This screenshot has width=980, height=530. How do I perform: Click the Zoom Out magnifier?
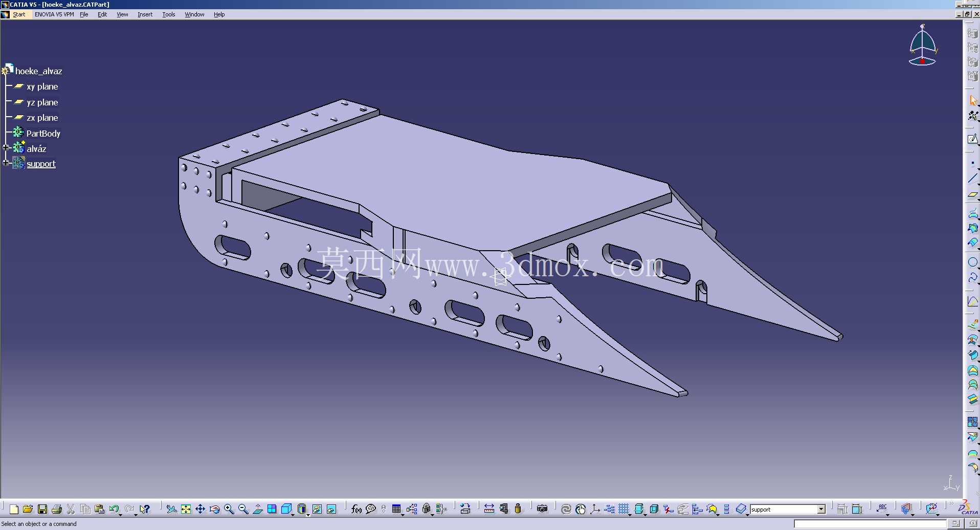coord(243,509)
